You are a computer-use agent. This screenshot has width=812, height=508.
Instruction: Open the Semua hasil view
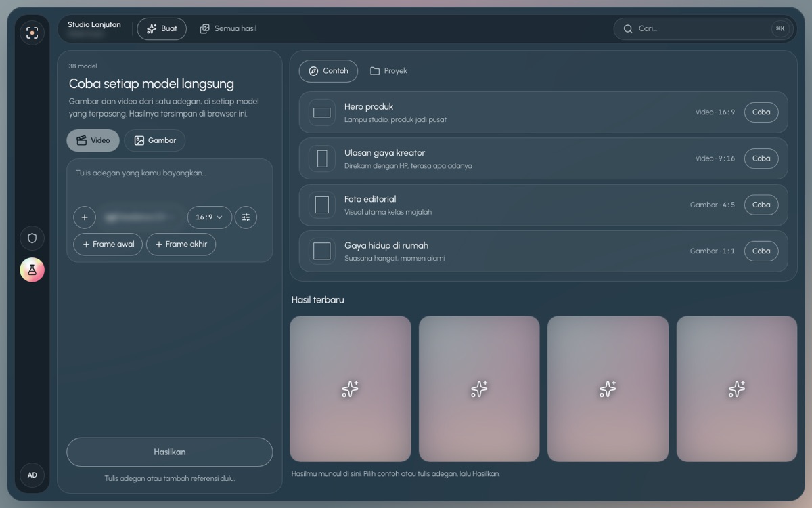tap(228, 28)
